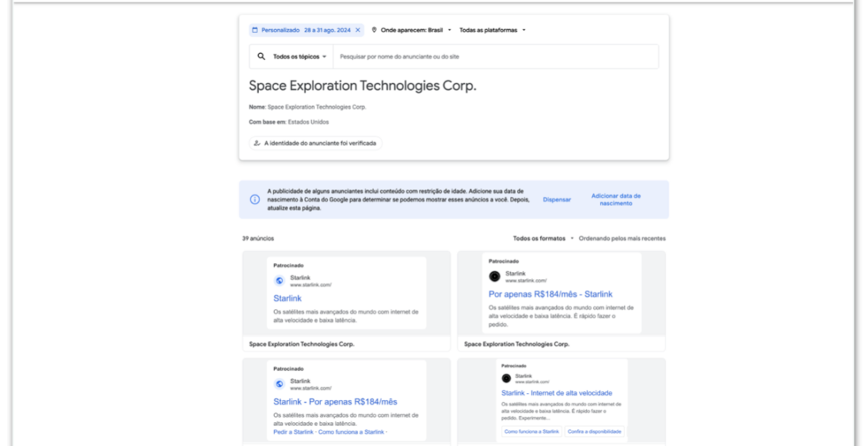The width and height of the screenshot is (868, 446).
Task: Click globe icon in 'Starlink - Por apenas' ad
Action: click(x=280, y=384)
